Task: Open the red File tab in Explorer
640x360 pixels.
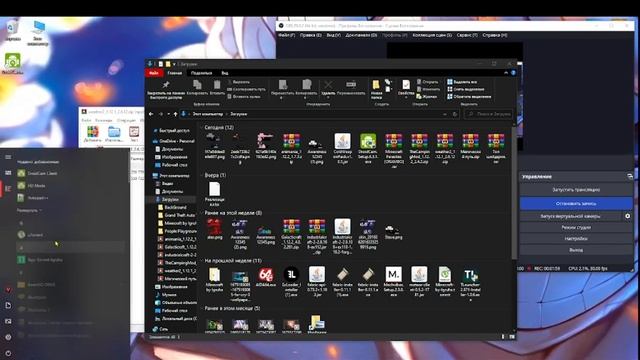Action: (x=154, y=73)
